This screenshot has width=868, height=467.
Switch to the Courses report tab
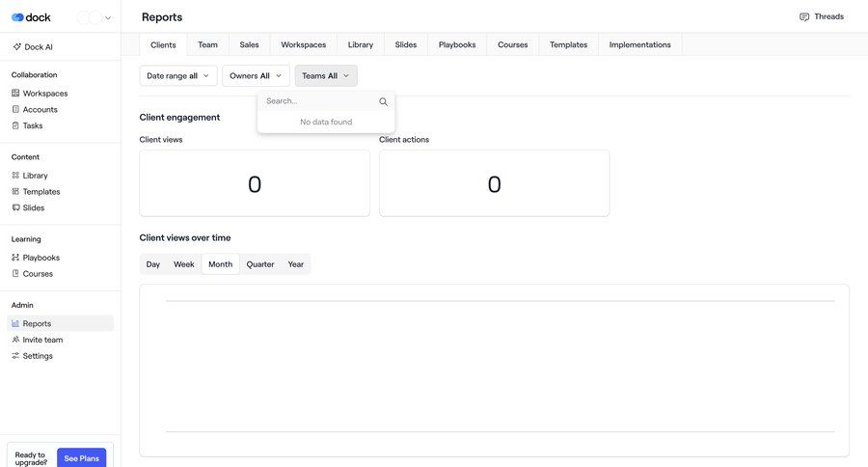click(513, 44)
